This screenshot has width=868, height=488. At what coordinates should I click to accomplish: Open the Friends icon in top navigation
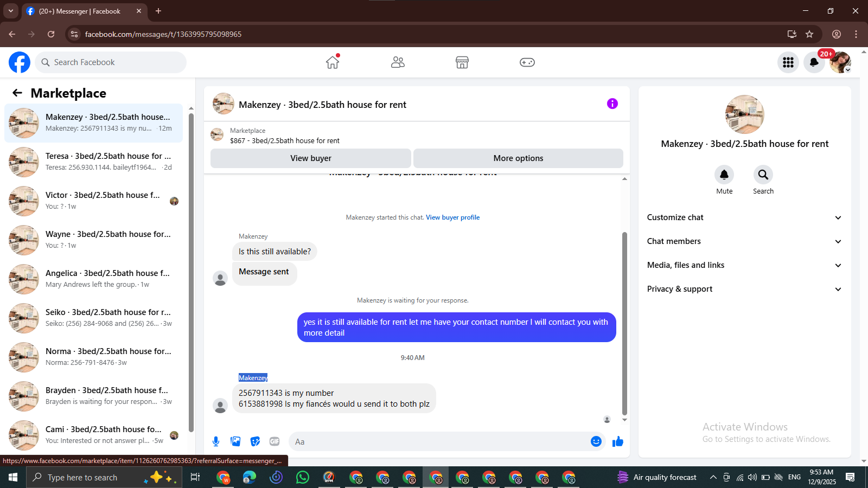tap(398, 62)
